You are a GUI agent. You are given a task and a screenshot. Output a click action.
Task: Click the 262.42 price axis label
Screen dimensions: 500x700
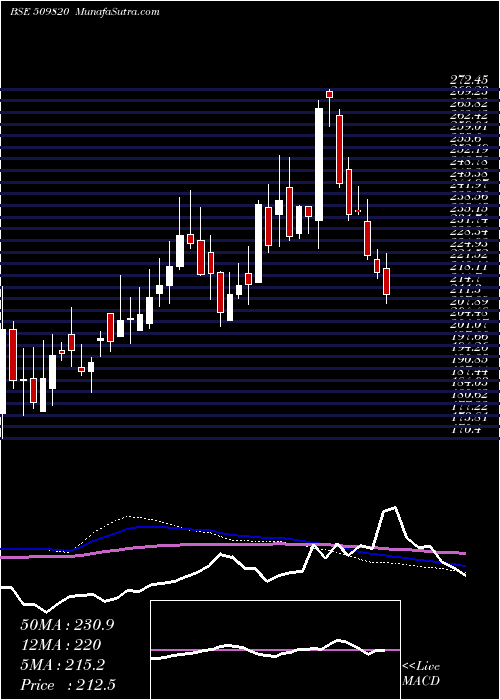468,115
